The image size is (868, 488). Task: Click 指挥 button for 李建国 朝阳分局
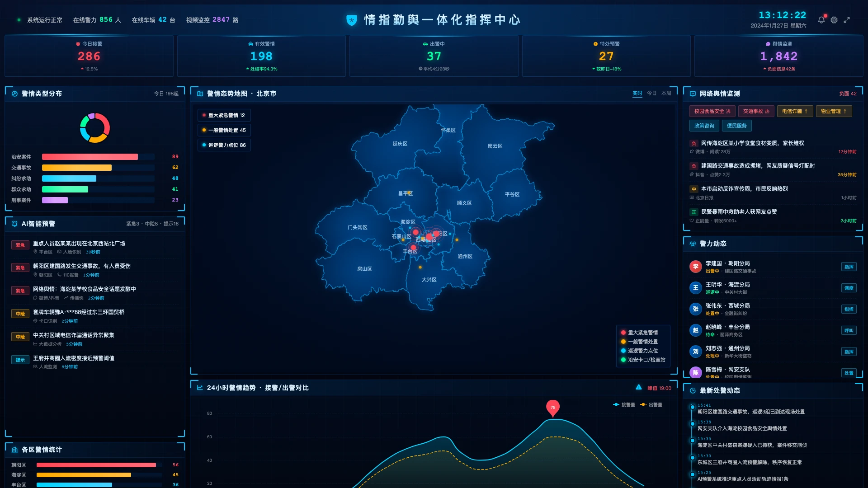coord(849,267)
